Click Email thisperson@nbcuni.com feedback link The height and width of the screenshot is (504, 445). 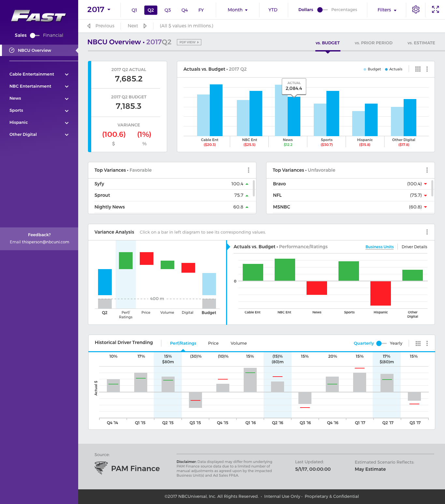[x=39, y=242]
